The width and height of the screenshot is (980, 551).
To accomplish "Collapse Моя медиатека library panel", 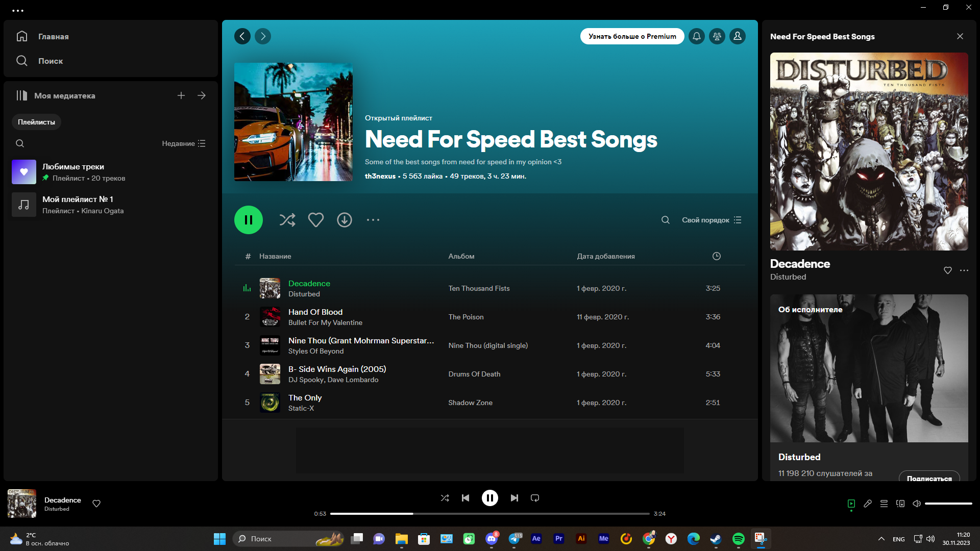I will point(56,95).
